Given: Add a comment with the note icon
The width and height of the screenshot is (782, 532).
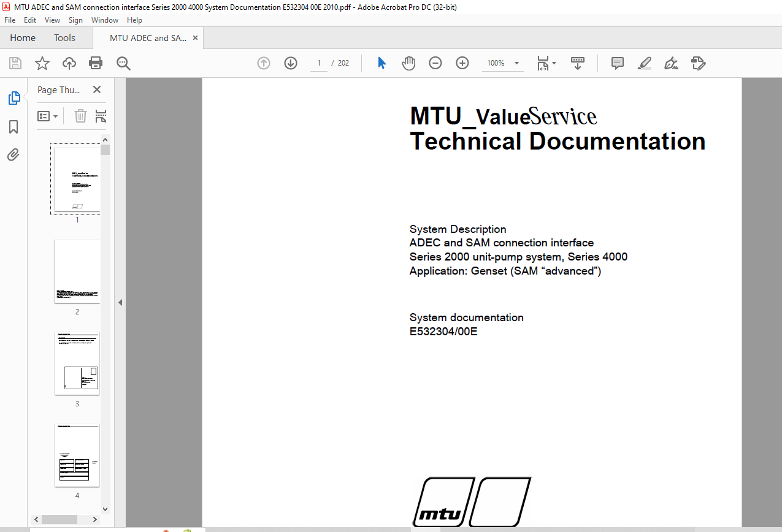Looking at the screenshot, I should coord(618,63).
